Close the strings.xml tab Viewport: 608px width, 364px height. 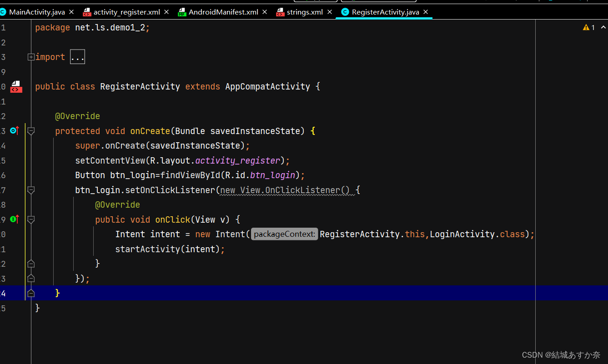click(x=329, y=12)
